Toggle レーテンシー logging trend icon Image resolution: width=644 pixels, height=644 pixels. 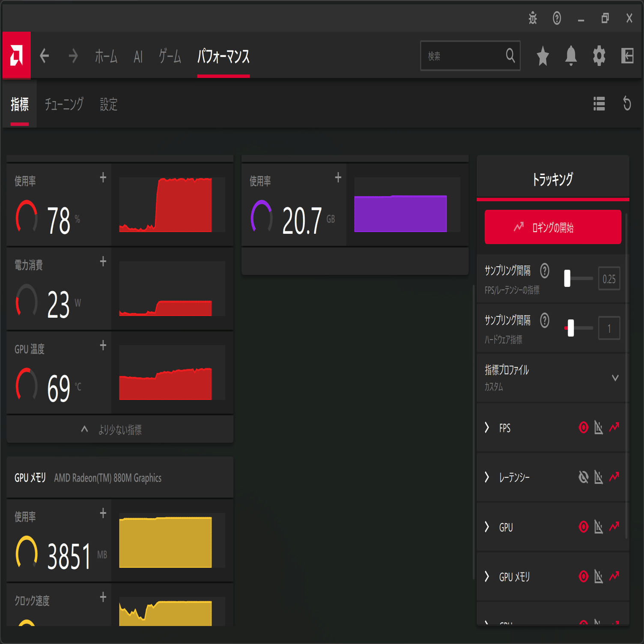[614, 477]
